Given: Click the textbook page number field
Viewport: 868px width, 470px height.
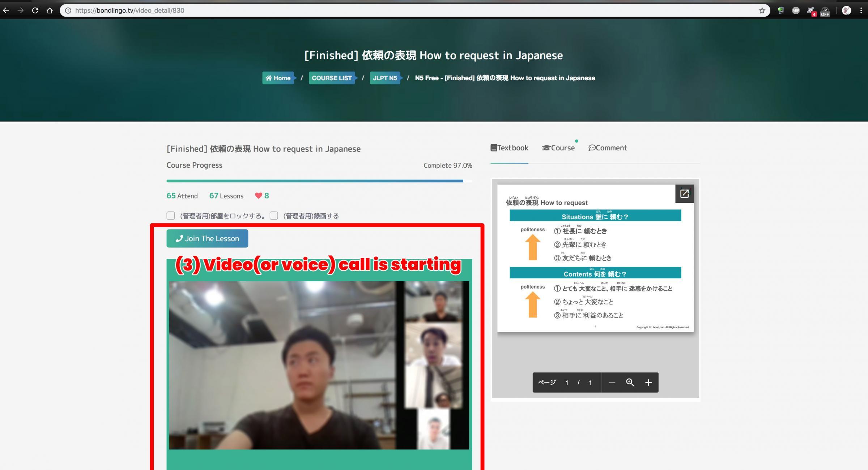Looking at the screenshot, I should (567, 383).
